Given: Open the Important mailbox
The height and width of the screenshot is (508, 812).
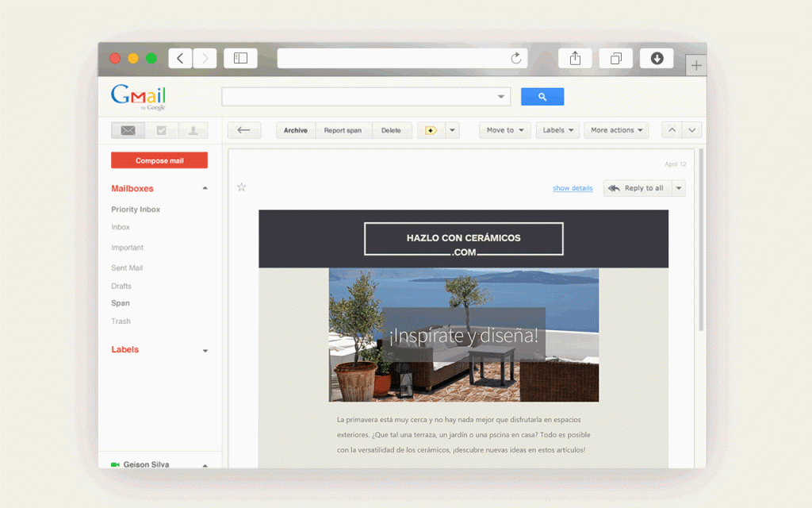Looking at the screenshot, I should pos(127,248).
